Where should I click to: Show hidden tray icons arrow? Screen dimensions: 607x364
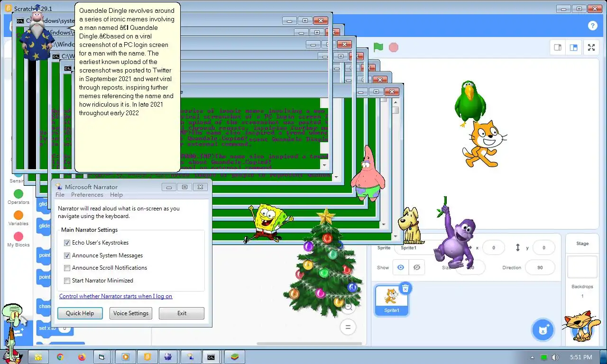tap(532, 357)
